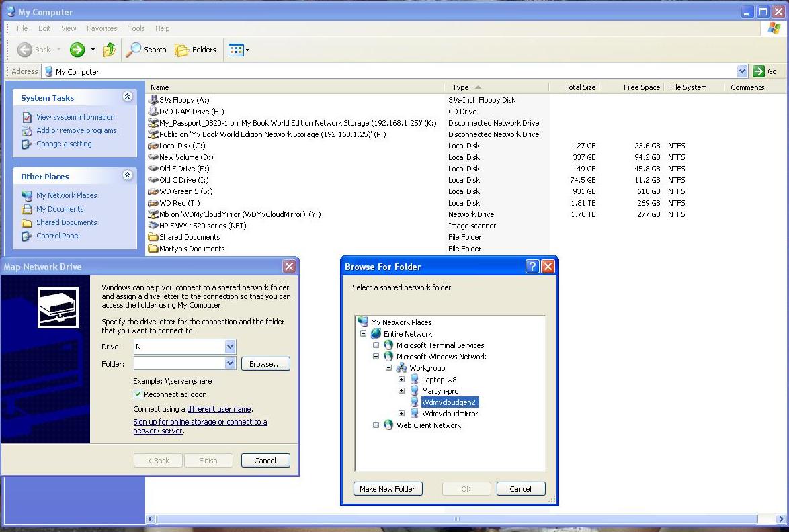Collapse the Other Places panel
Viewport: 789px width, 532px height.
(x=128, y=176)
